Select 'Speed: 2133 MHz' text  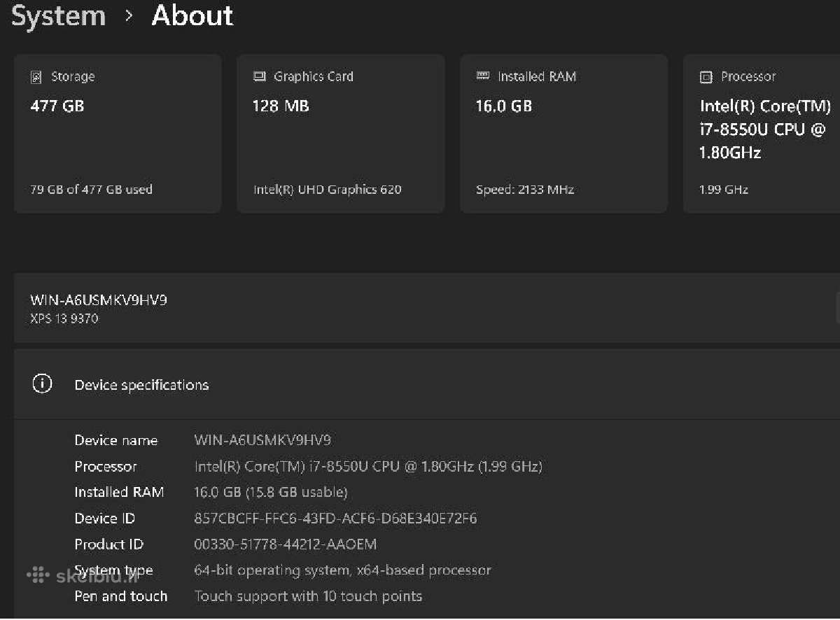[x=526, y=190]
